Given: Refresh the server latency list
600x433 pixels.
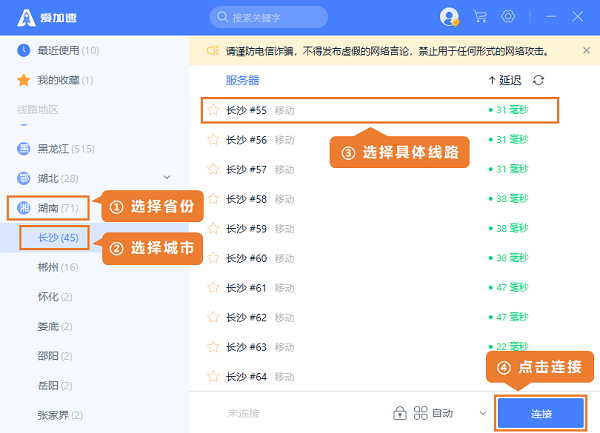Looking at the screenshot, I should [539, 80].
